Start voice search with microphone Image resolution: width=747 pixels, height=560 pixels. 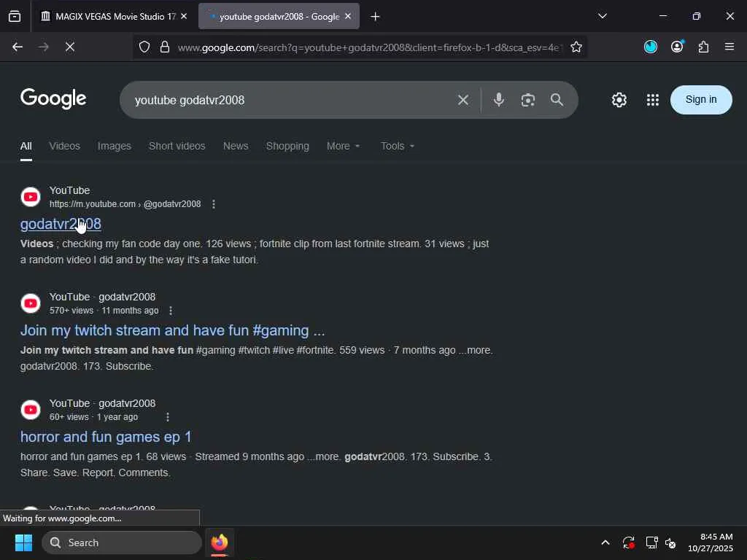pyautogui.click(x=499, y=99)
